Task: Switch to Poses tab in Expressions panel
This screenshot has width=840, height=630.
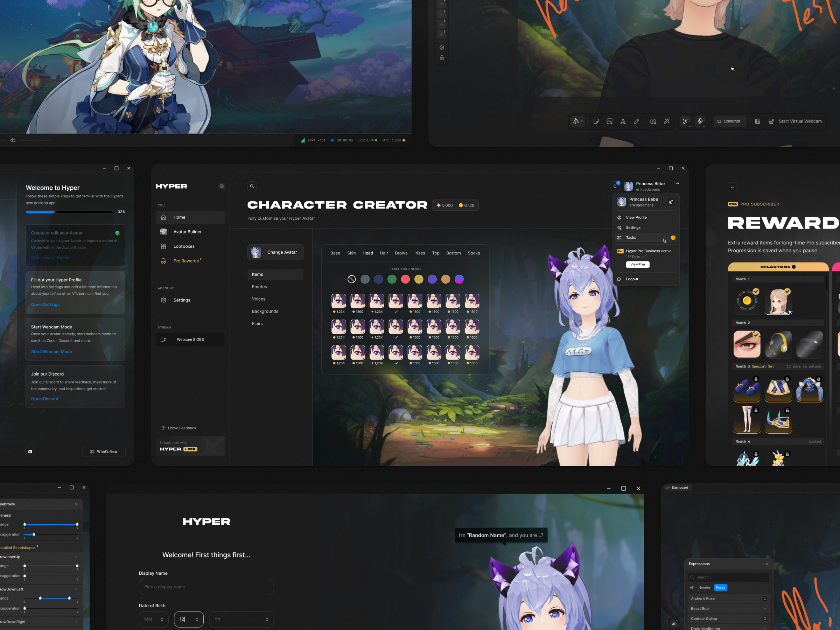Action: [x=720, y=587]
